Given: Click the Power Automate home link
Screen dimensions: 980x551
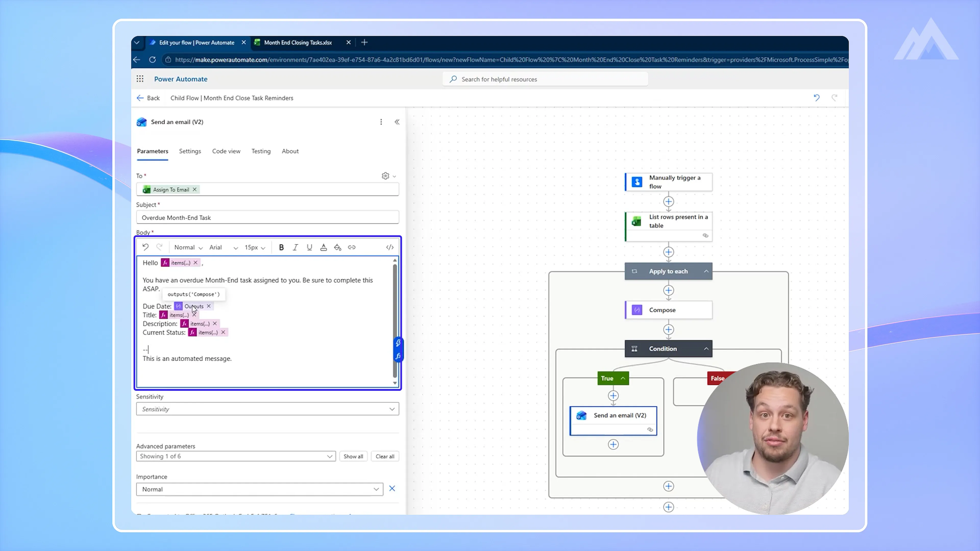Looking at the screenshot, I should tap(181, 79).
